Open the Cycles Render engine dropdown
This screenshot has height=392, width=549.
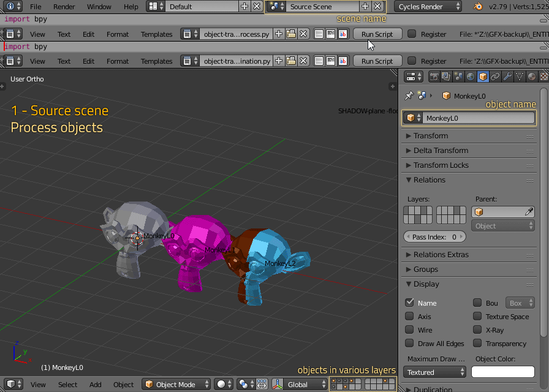(x=428, y=6)
